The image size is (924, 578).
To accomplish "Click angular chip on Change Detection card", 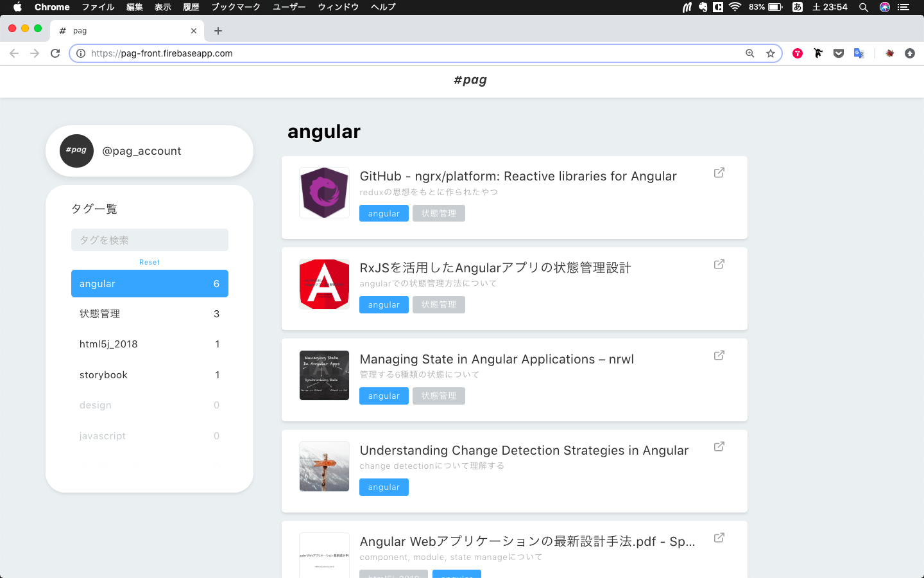I will point(384,487).
